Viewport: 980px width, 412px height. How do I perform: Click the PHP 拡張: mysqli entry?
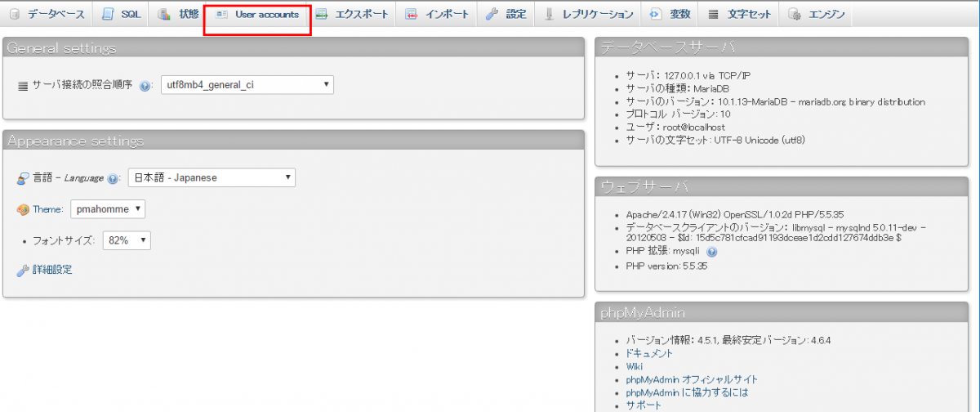[664, 252]
